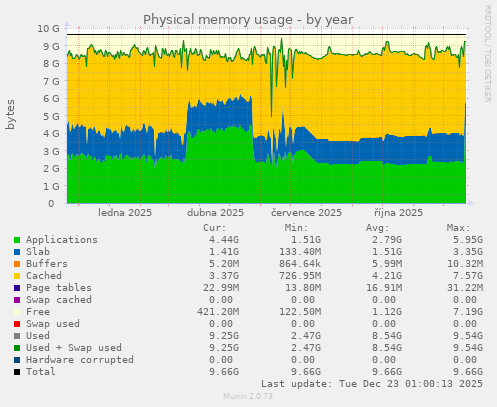Click Free minimum value 122.50M

300,312
